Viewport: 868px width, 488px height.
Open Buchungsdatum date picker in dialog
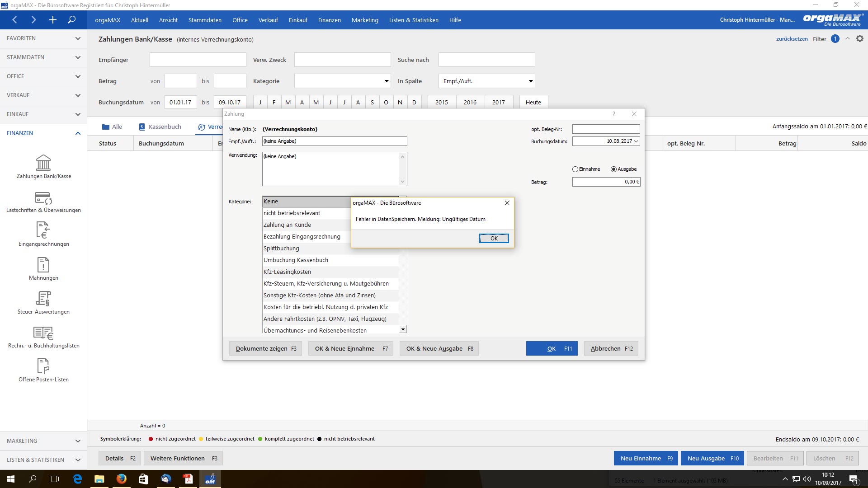pos(636,141)
